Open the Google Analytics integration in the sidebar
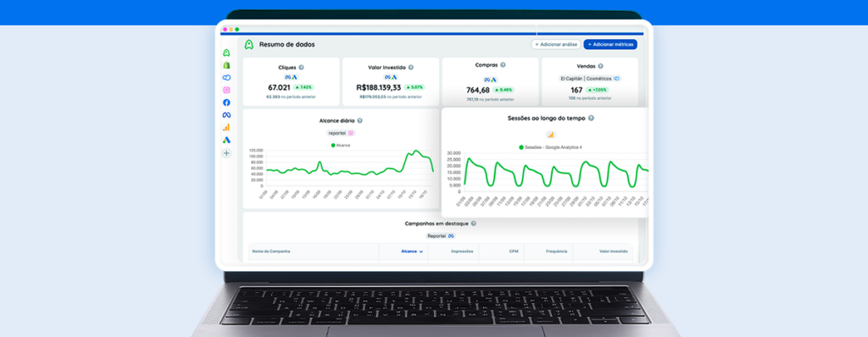The width and height of the screenshot is (868, 337). (x=226, y=127)
